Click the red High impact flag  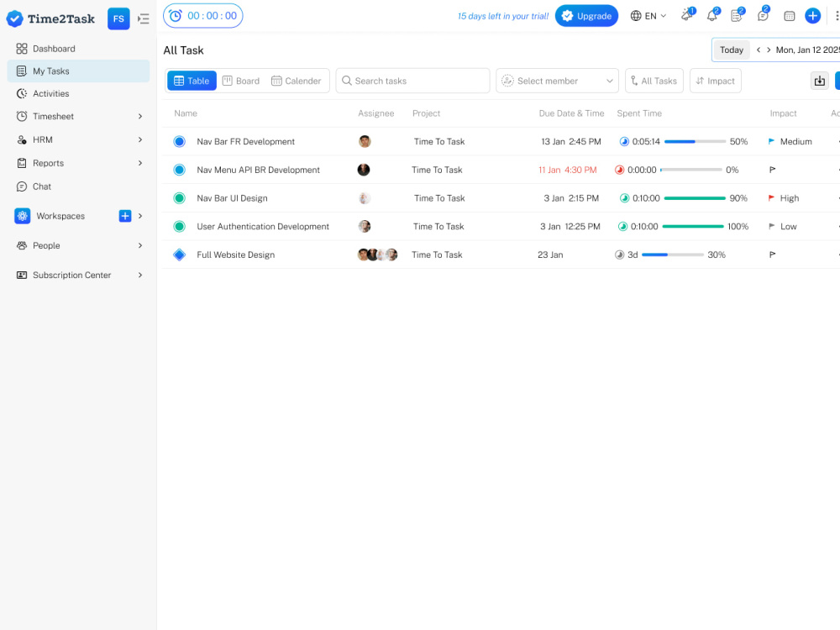point(771,198)
